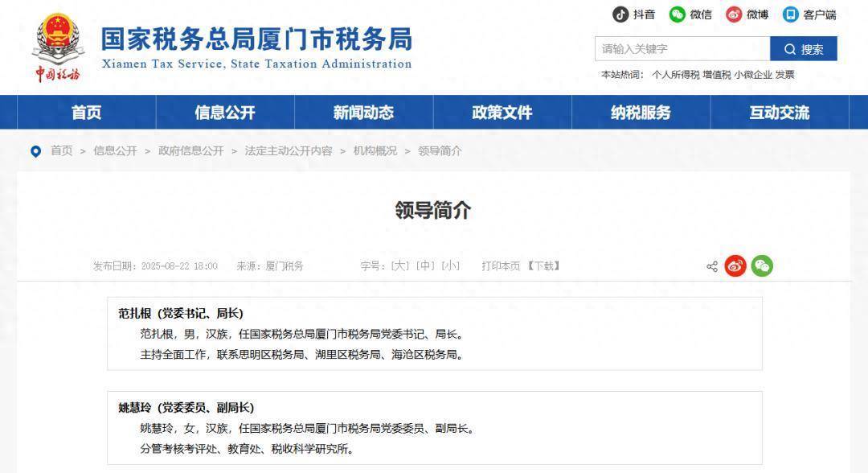Click the share icon beside the red Weibo button
This screenshot has height=473, width=868.
[x=712, y=266]
